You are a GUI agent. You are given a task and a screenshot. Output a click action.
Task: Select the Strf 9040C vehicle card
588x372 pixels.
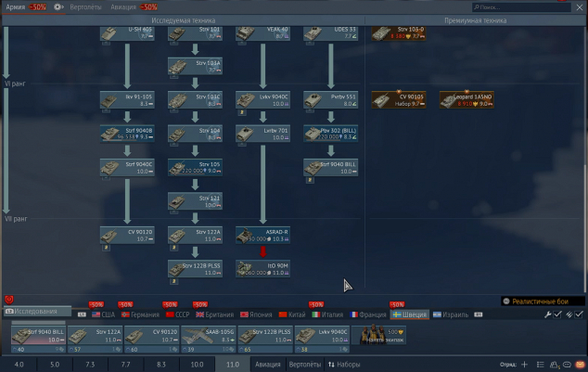pos(127,167)
